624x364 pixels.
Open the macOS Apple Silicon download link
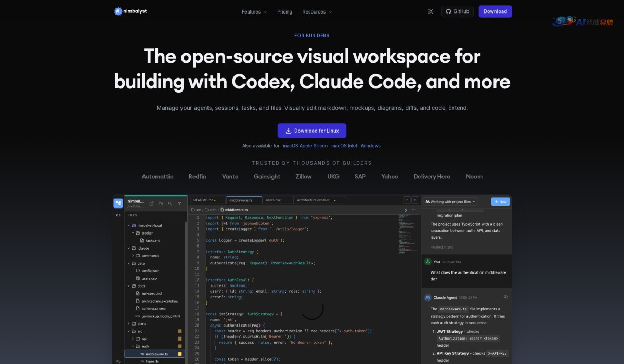pyautogui.click(x=305, y=146)
